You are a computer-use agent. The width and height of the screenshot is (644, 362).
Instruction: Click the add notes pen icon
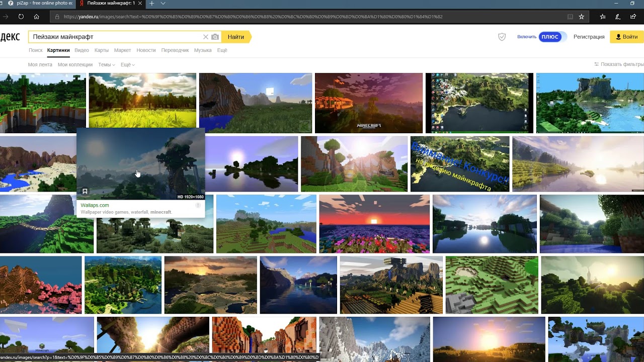[x=618, y=17]
